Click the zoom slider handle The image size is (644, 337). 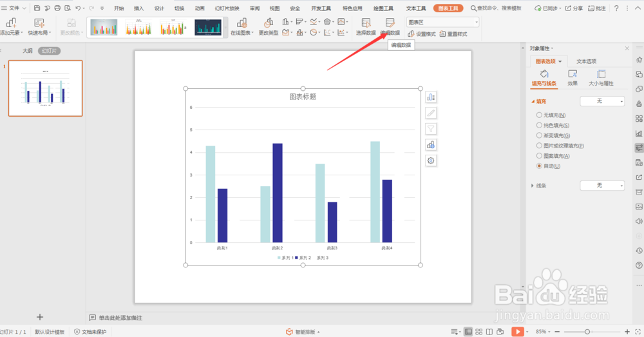click(587, 332)
